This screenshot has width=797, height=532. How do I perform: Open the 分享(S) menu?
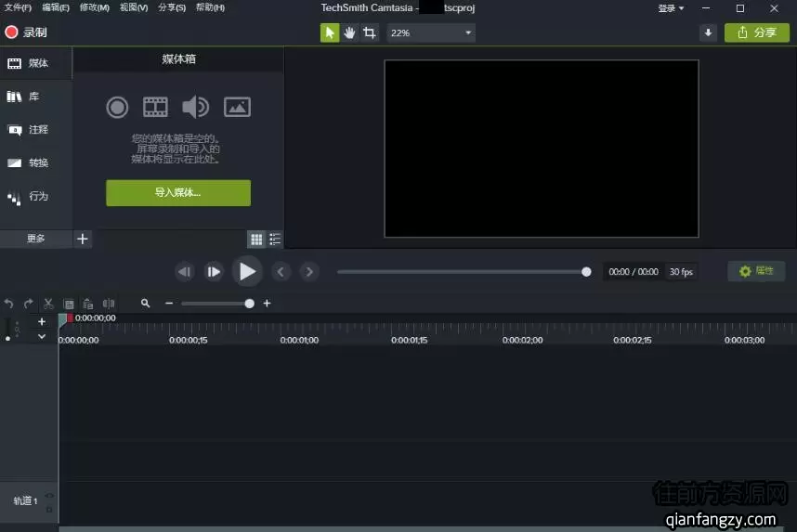(172, 7)
